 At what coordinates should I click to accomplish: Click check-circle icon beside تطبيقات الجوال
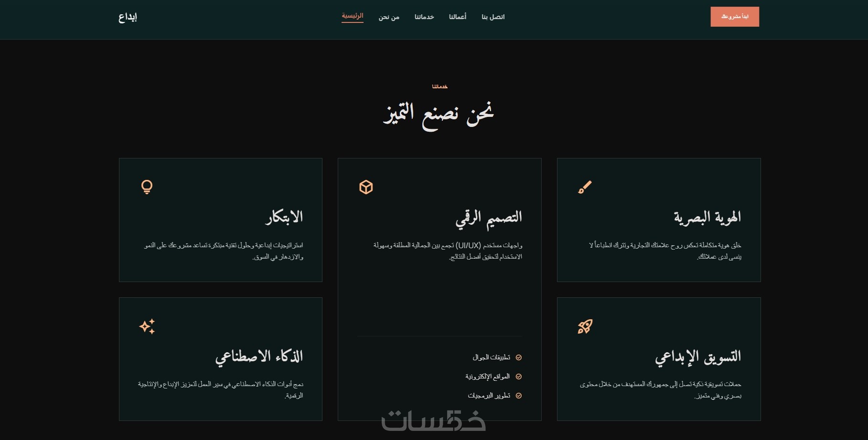coord(519,357)
